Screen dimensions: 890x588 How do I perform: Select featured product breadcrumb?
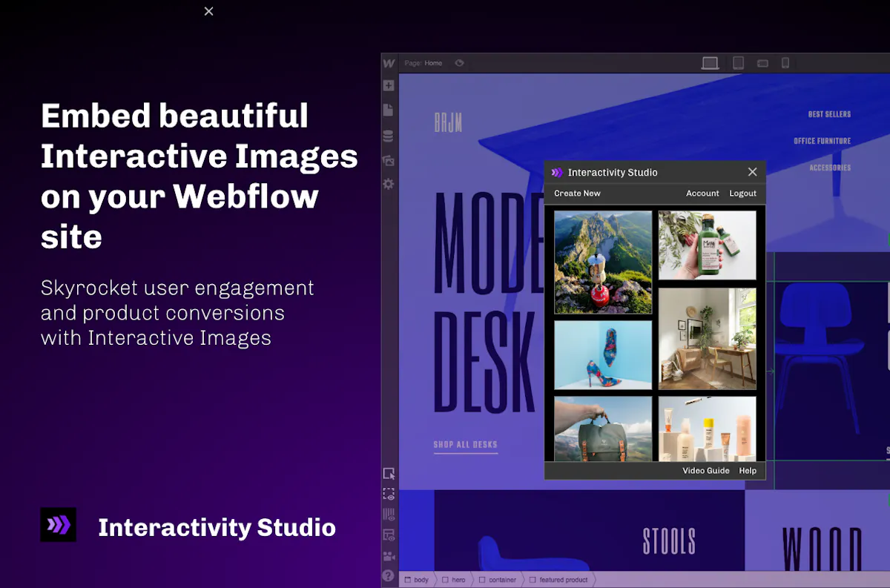[x=557, y=580]
